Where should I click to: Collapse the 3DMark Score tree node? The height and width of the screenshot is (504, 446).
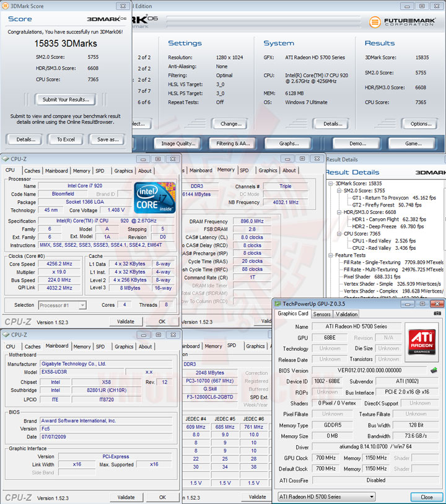pos(330,183)
